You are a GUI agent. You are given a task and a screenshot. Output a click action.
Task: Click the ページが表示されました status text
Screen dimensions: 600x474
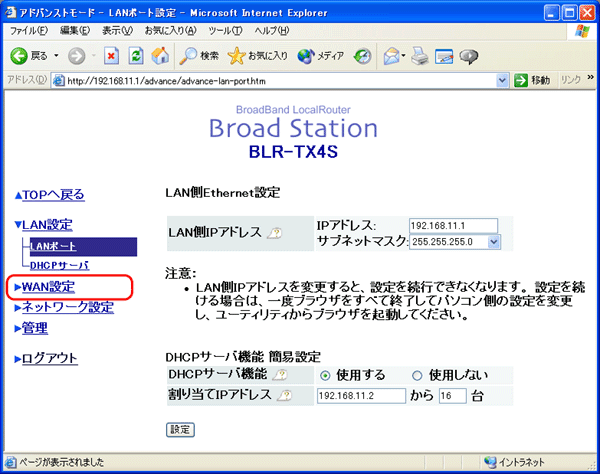tap(61, 462)
